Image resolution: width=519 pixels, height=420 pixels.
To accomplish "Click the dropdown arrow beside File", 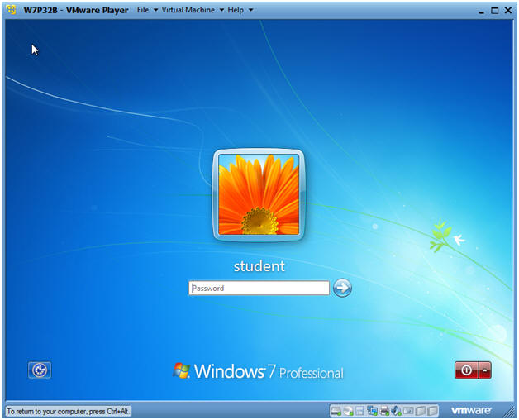I will point(155,10).
